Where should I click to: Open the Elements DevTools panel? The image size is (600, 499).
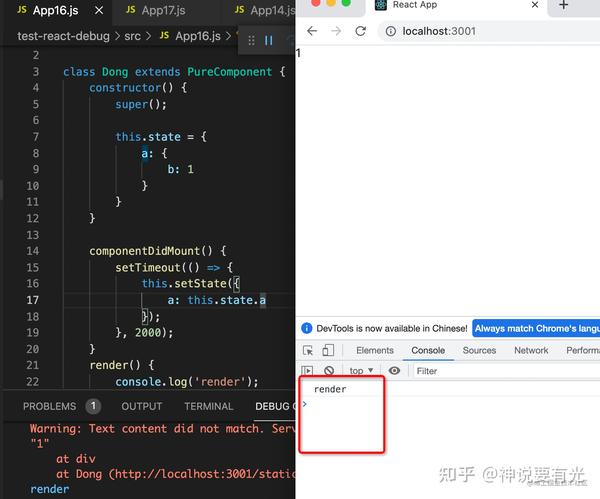pos(375,350)
